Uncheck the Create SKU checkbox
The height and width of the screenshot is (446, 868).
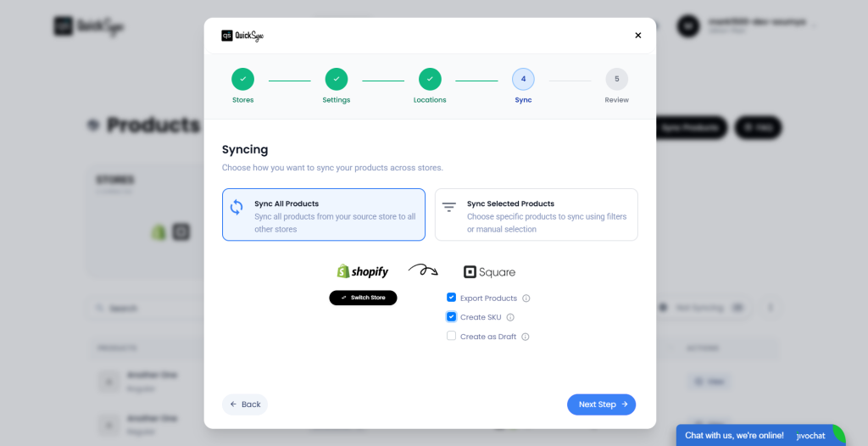click(x=451, y=317)
